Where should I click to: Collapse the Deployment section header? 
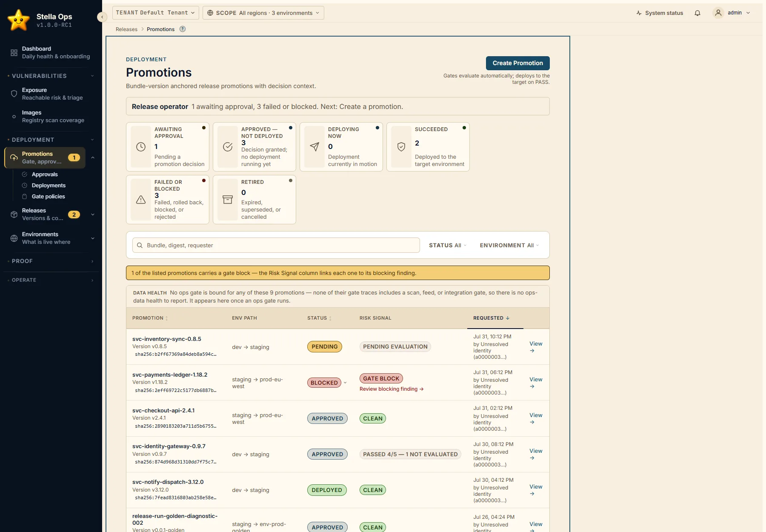click(x=51, y=140)
